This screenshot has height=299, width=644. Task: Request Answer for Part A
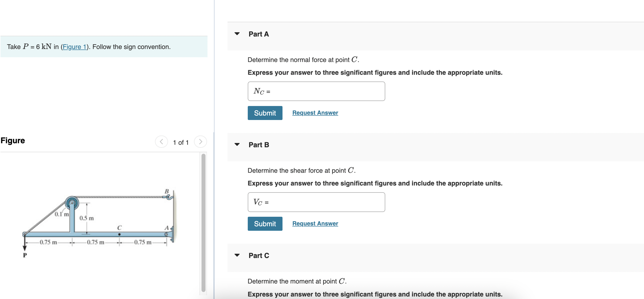coord(315,113)
